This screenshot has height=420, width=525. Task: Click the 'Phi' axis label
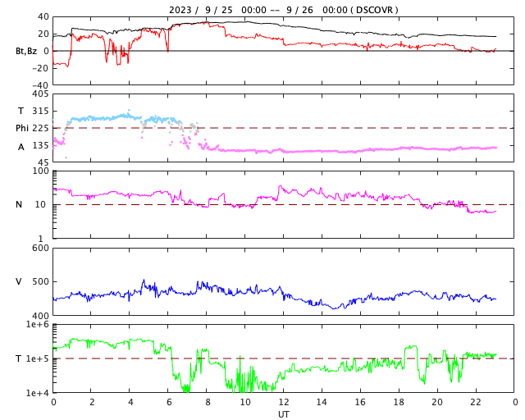(22, 128)
